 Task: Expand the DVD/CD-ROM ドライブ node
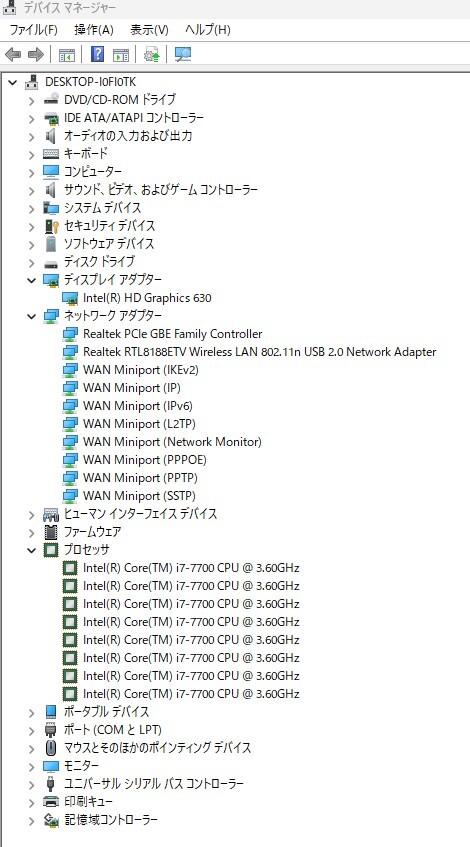coord(31,100)
